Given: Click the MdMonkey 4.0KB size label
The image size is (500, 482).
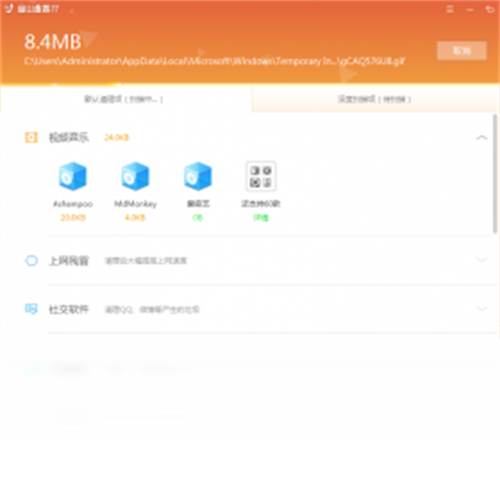Looking at the screenshot, I should [135, 218].
